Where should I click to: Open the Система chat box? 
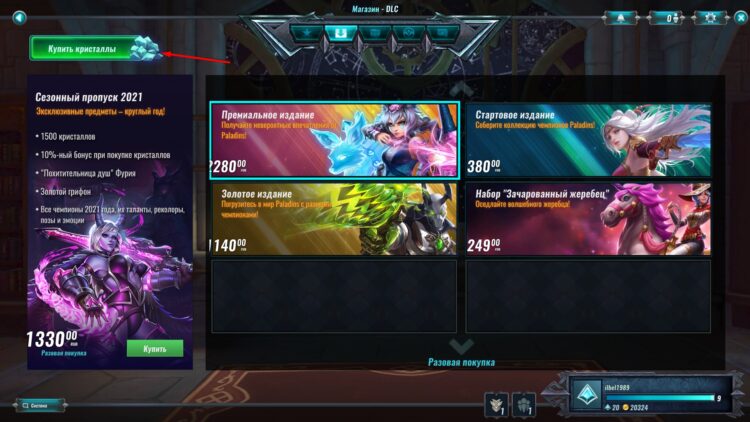tap(40, 405)
